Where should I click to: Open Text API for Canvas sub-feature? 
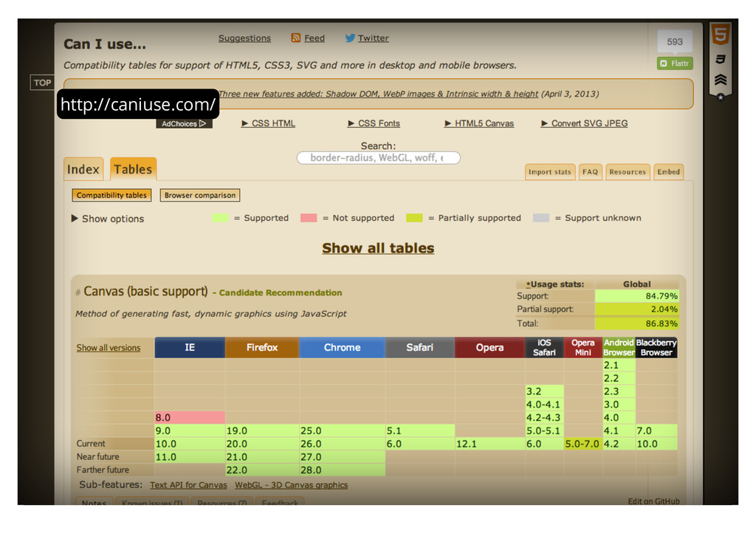(x=188, y=485)
